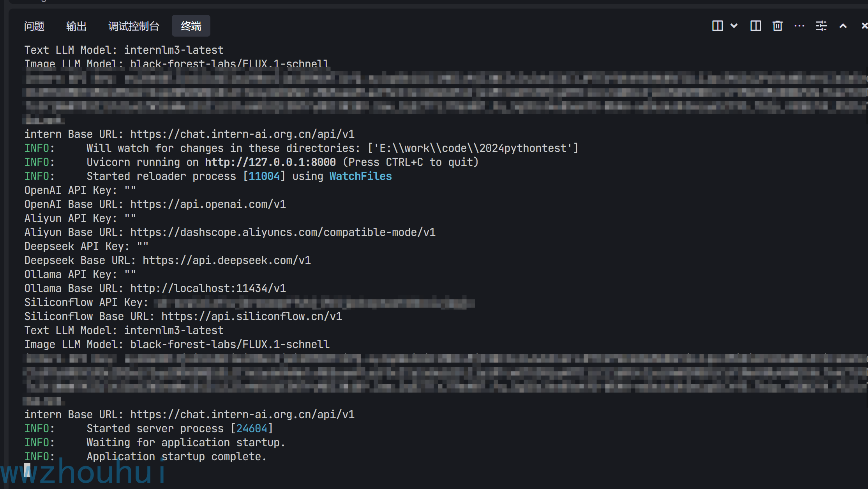Switch to the 问题 tab
Viewport: 868px width, 489px height.
34,26
